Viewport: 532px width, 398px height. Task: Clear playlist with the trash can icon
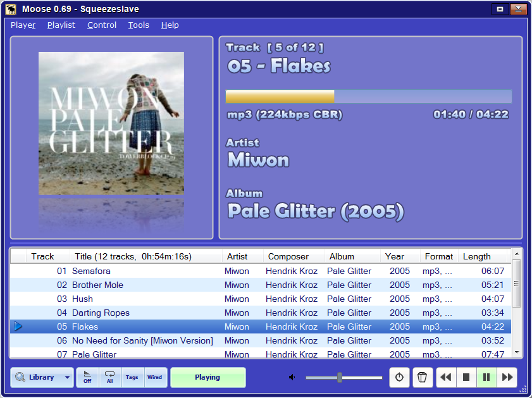(423, 377)
